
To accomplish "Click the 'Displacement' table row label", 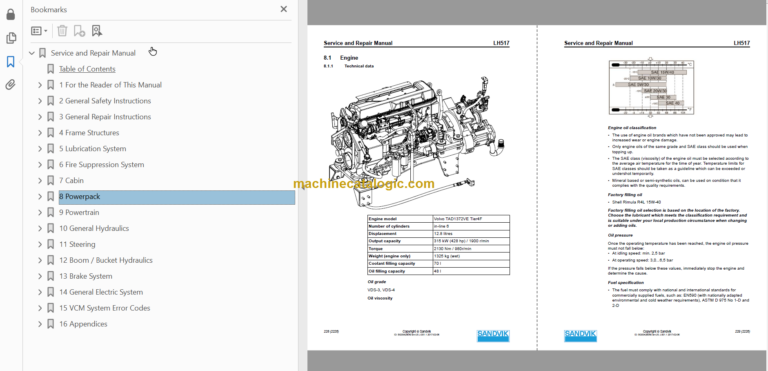I will point(400,234).
